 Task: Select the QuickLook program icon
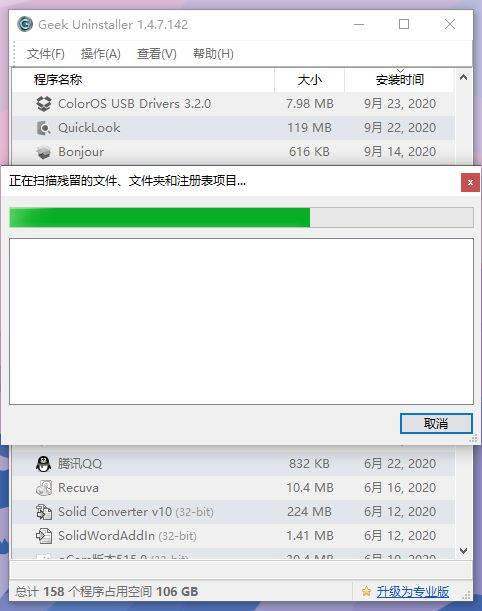(x=44, y=128)
